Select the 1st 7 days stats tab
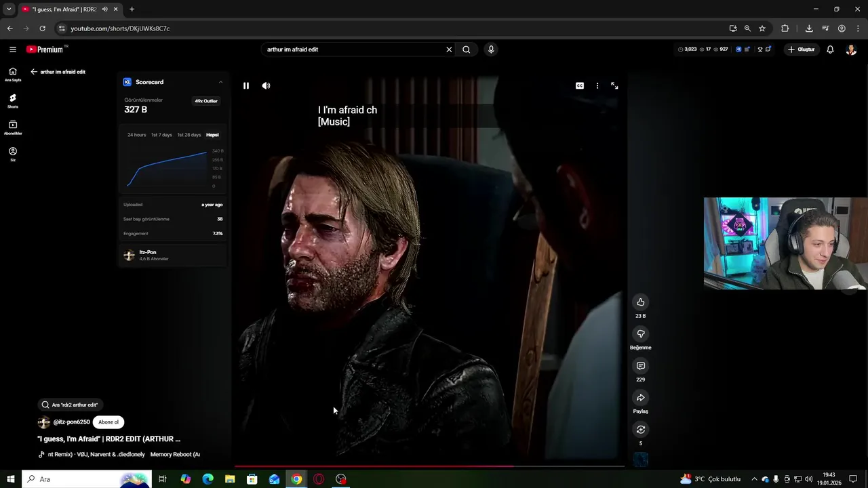The width and height of the screenshot is (868, 488). tap(161, 135)
